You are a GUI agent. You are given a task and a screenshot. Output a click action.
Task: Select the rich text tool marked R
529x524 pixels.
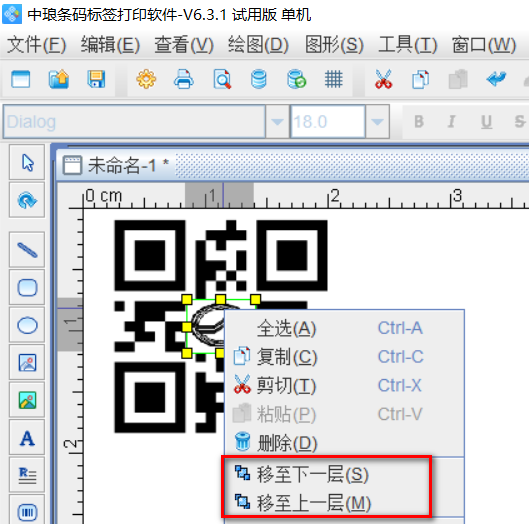click(27, 476)
